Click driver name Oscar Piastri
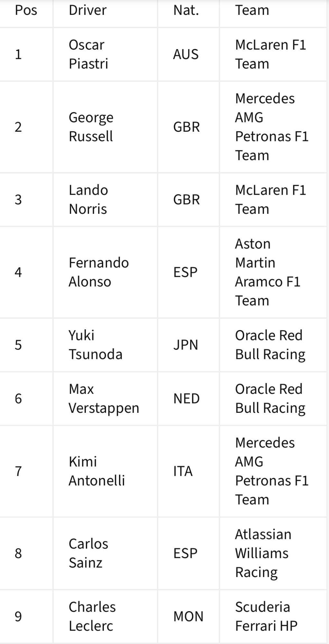Viewport: 329px width, 644px height. pos(88,54)
